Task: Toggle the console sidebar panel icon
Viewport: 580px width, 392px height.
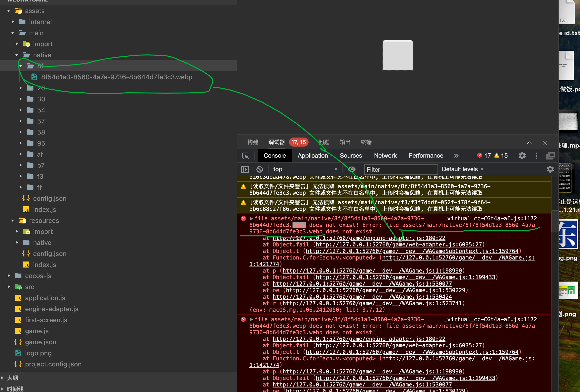Action: 245,169
